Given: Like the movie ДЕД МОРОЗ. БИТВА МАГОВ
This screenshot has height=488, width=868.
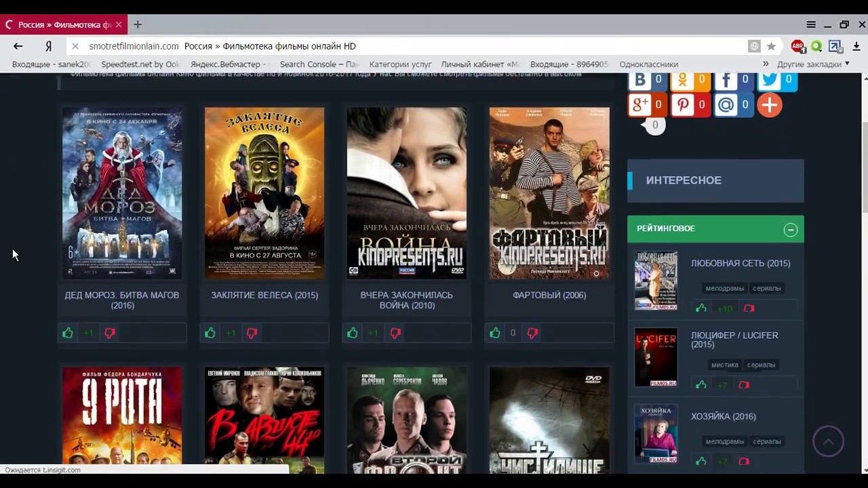Looking at the screenshot, I should (x=67, y=333).
